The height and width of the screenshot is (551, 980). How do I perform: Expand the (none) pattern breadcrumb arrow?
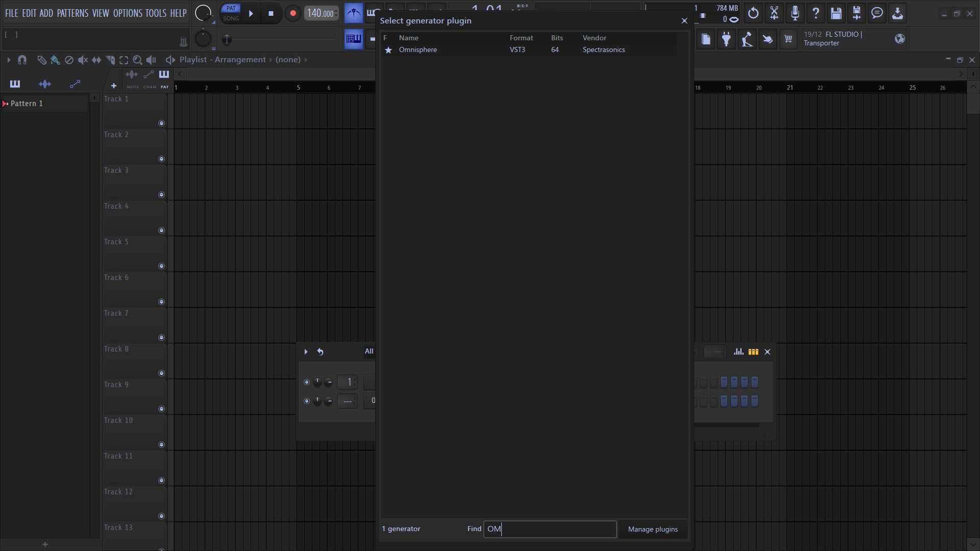(306, 60)
